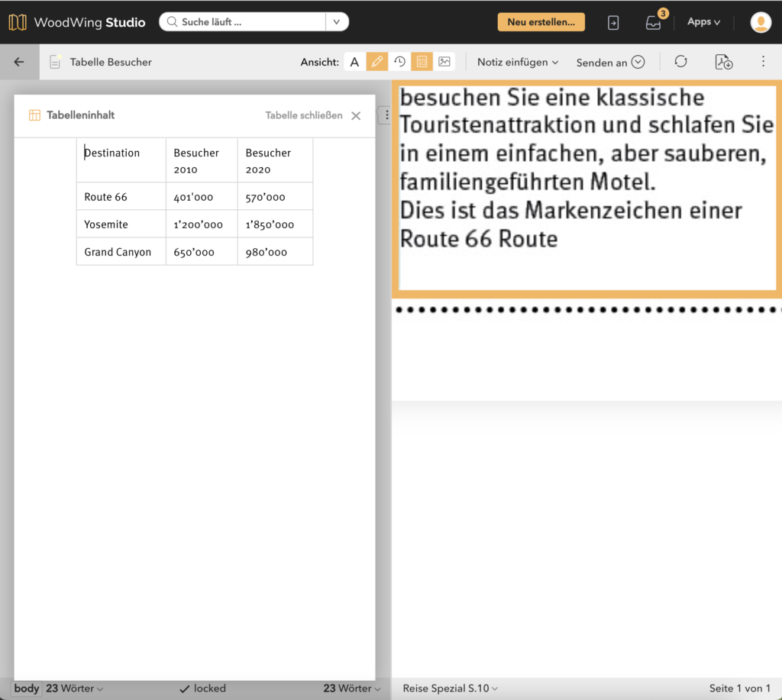Open the inbox icon with badge 3
782x700 pixels.
click(653, 23)
